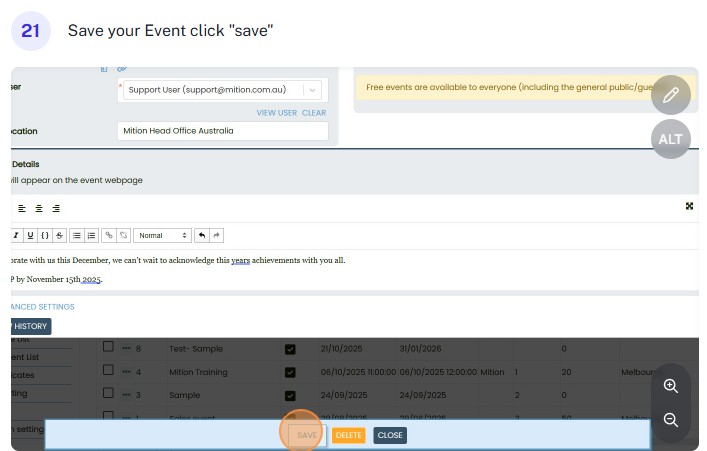The height and width of the screenshot is (451, 707).
Task: Apply underline formatting in the editor
Action: pos(30,235)
